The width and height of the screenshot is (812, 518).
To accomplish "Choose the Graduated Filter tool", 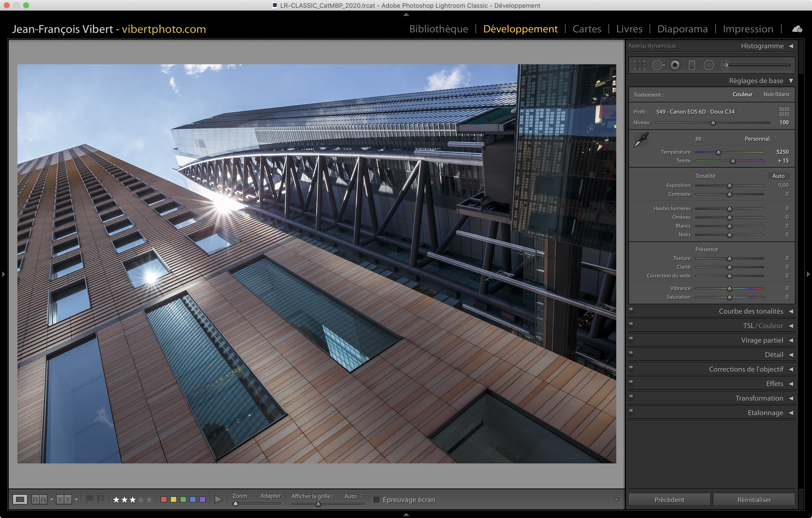I will point(692,65).
